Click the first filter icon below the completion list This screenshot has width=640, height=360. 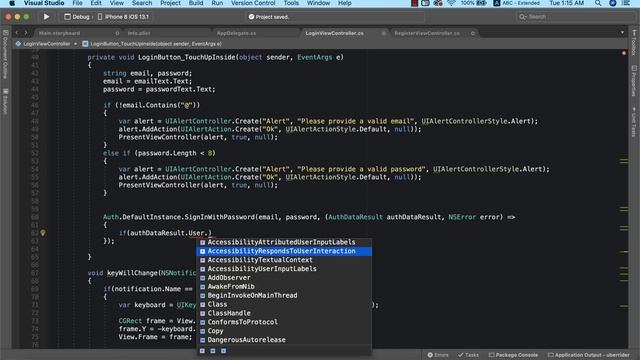point(202,351)
